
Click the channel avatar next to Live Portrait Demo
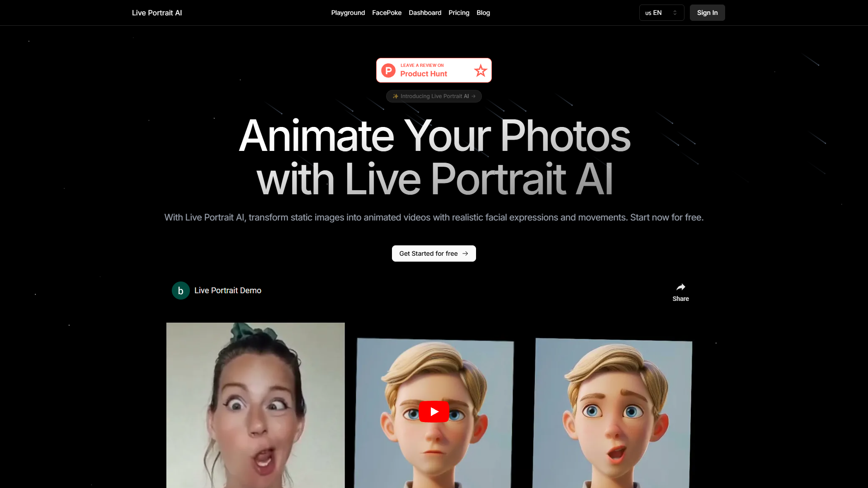[180, 291]
